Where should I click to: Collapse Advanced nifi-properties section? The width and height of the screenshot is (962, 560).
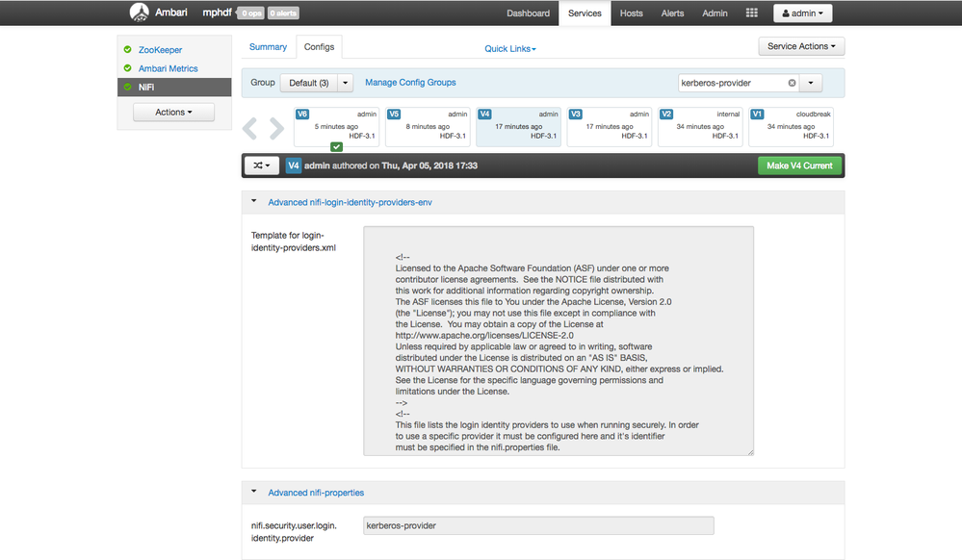pos(253,492)
